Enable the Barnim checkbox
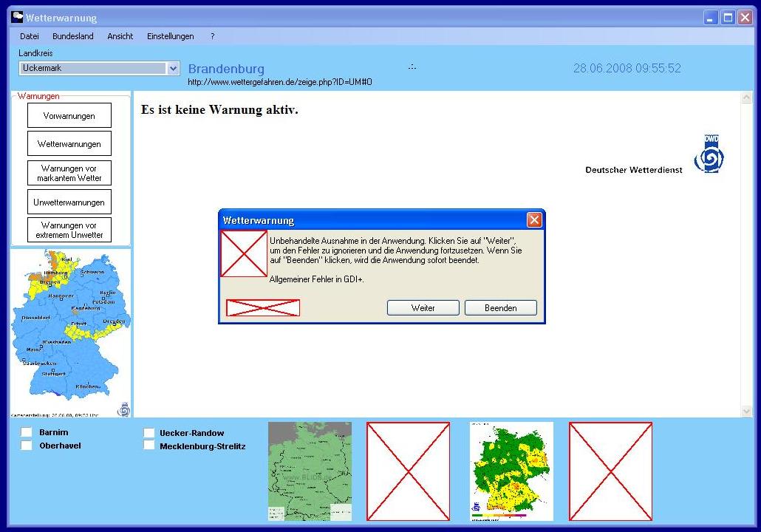Viewport: 761px width, 532px height. coord(27,432)
